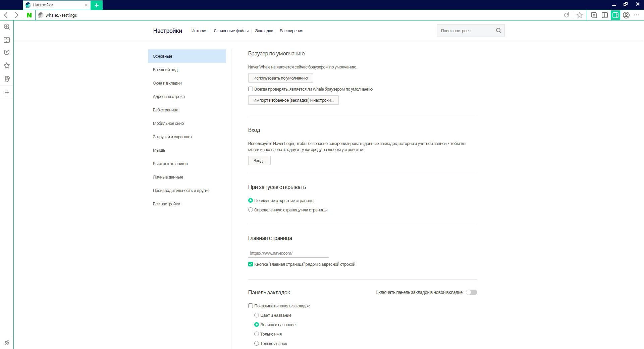This screenshot has width=644, height=349.
Task: Click the search magnifier in Поиск настроек
Action: pyautogui.click(x=498, y=31)
